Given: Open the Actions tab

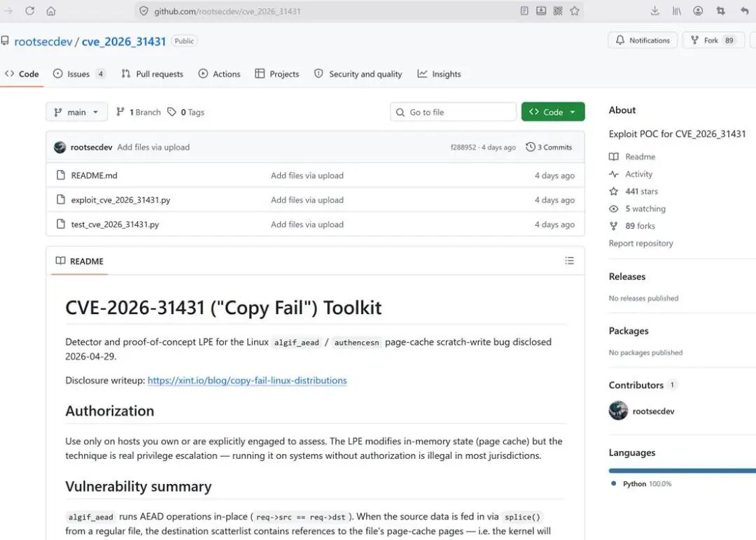Looking at the screenshot, I should point(219,73).
